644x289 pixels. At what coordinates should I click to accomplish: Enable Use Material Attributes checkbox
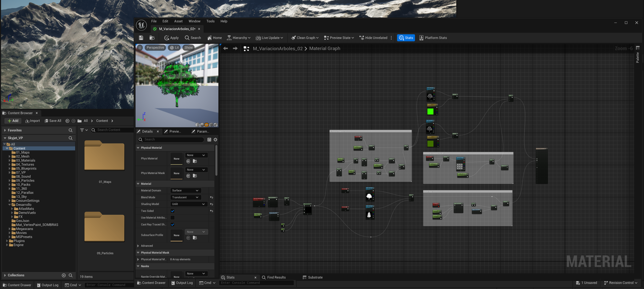tap(173, 218)
